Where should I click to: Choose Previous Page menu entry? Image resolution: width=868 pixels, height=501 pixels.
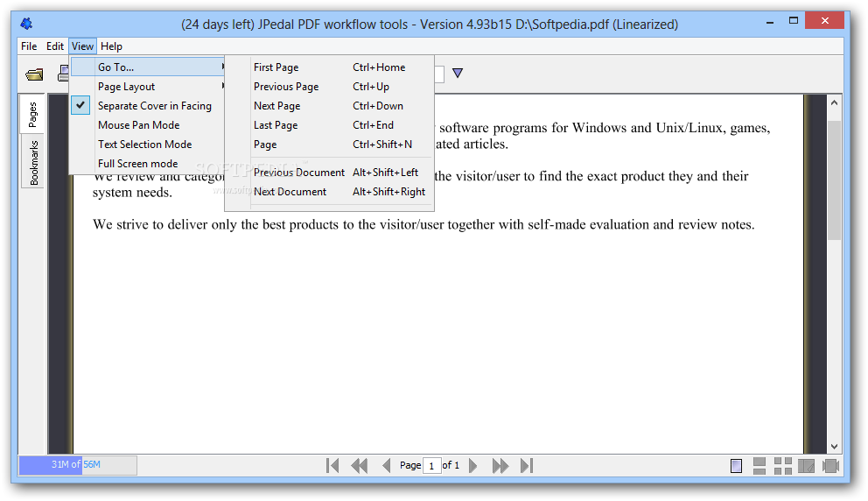(x=330, y=87)
